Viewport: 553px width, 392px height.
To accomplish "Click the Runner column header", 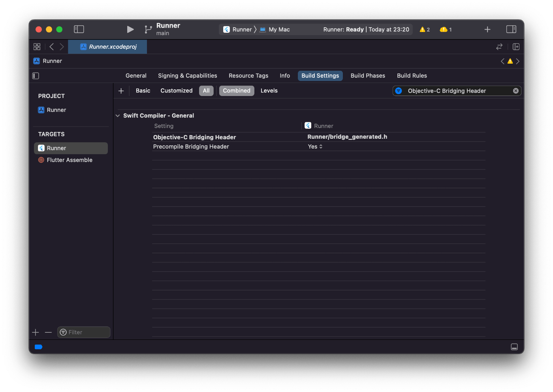I will tap(319, 126).
